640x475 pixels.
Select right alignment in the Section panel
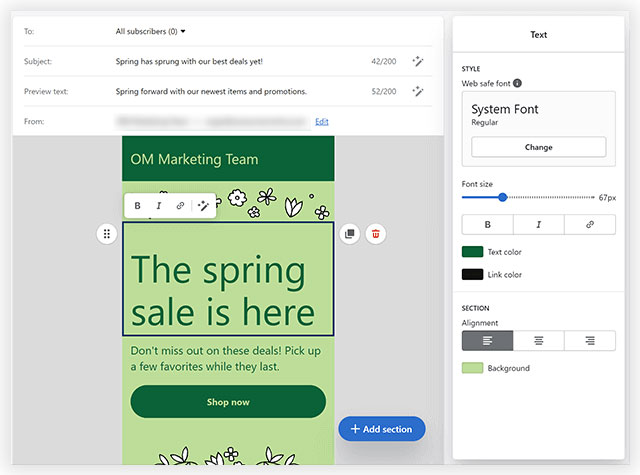pos(590,341)
